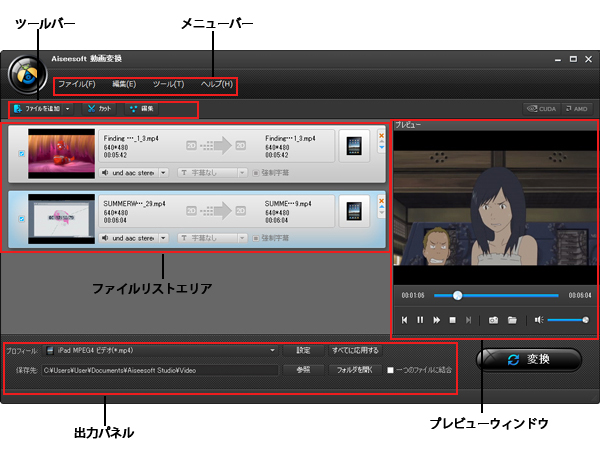The image size is (600, 454).
Task: Expand the プロフィール iPad MPEG4 dropdown
Action: coord(272,351)
